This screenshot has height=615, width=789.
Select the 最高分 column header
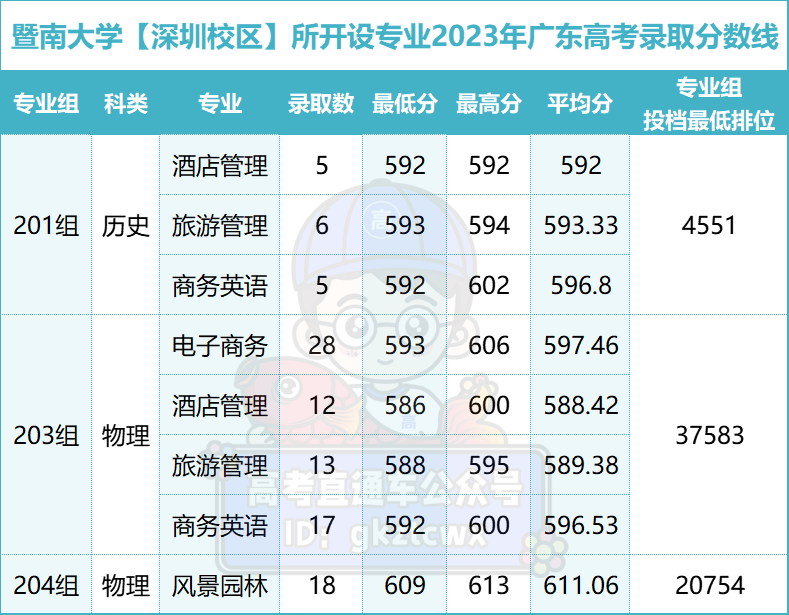tap(489, 104)
